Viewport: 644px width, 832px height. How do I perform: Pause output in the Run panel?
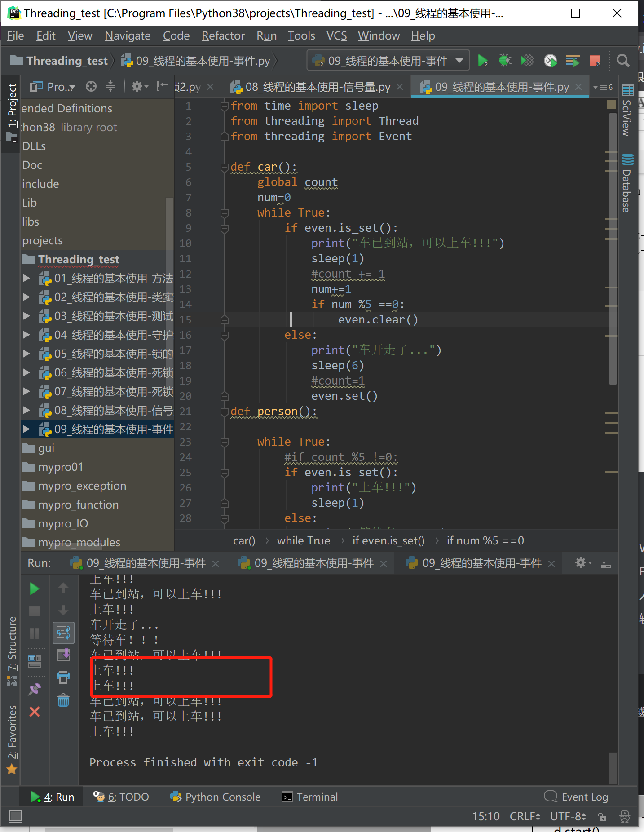click(x=35, y=633)
